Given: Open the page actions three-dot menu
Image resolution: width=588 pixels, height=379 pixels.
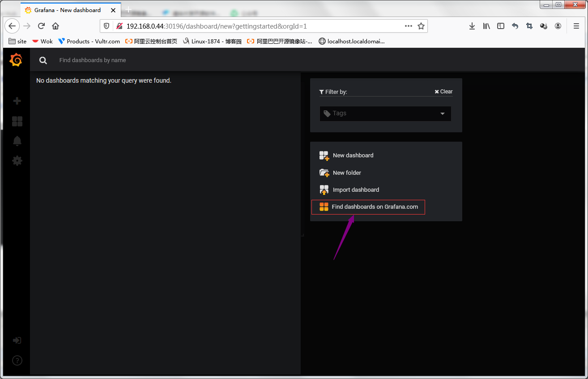Looking at the screenshot, I should [409, 26].
